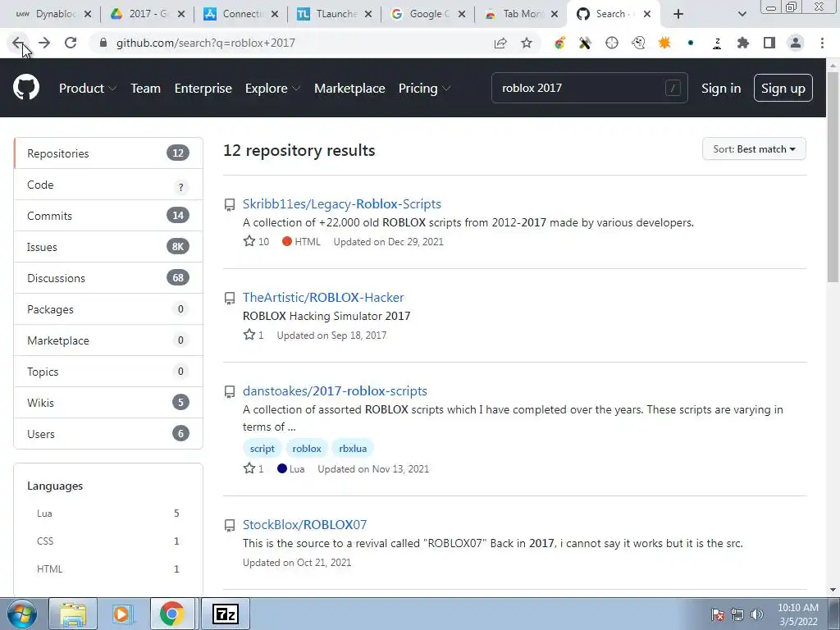The width and height of the screenshot is (840, 630).
Task: Open the Sort: Best match dropdown
Action: click(754, 149)
